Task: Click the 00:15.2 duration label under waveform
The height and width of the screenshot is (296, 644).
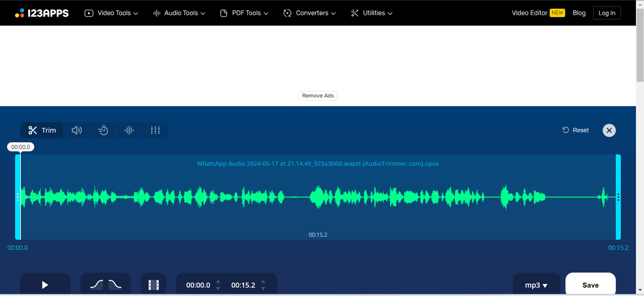Action: coord(318,235)
